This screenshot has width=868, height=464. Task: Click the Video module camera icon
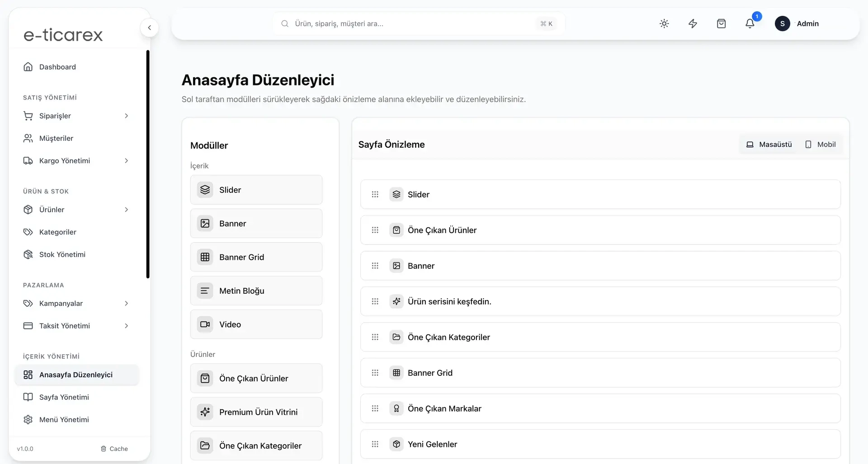pos(205,324)
